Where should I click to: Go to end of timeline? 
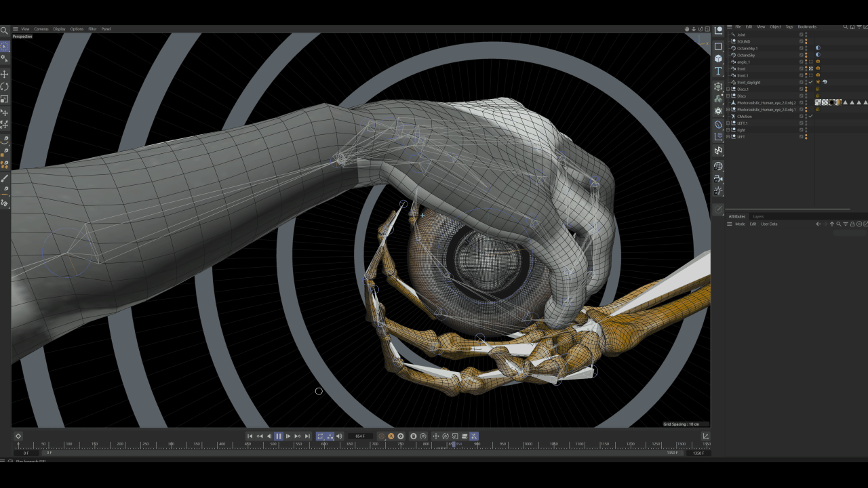click(x=307, y=436)
